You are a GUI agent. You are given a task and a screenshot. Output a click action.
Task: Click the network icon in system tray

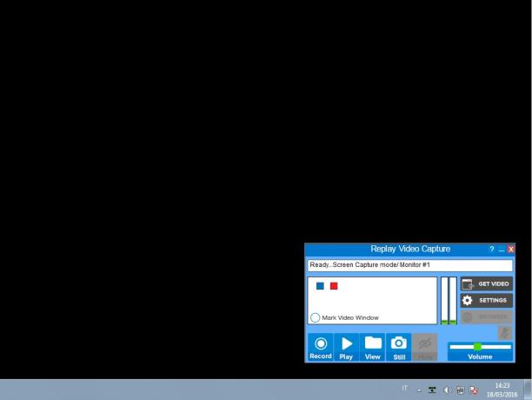(461, 390)
